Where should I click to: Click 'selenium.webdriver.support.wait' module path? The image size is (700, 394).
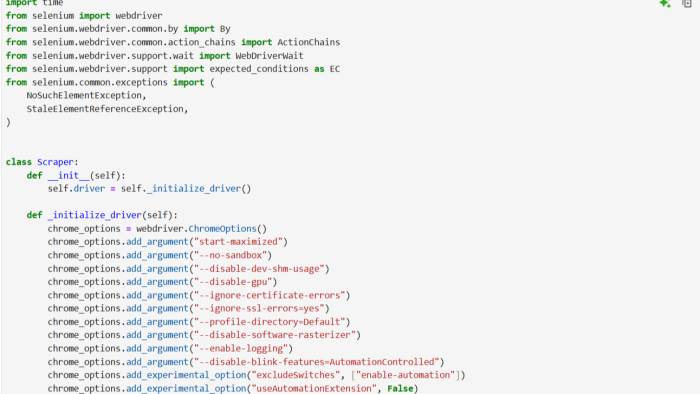[112, 56]
